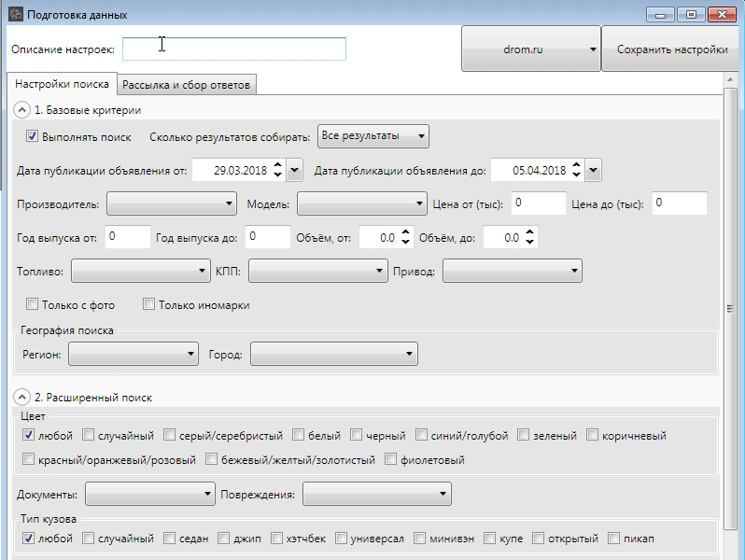This screenshot has width=745, height=560.
Task: Check зеленый color option
Action: tap(523, 435)
